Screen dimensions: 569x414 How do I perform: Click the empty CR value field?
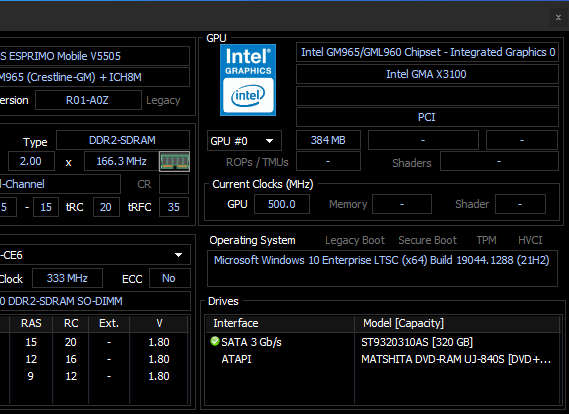[x=174, y=184]
